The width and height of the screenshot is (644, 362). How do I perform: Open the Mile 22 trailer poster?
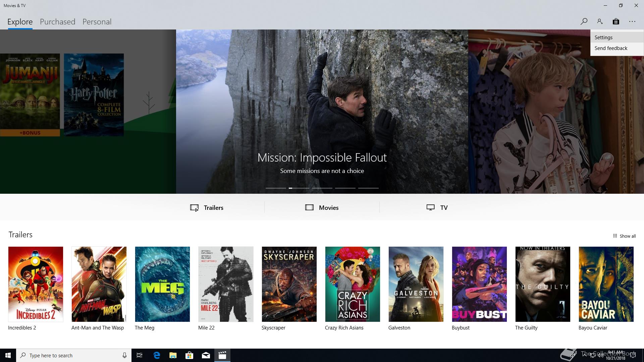(226, 284)
